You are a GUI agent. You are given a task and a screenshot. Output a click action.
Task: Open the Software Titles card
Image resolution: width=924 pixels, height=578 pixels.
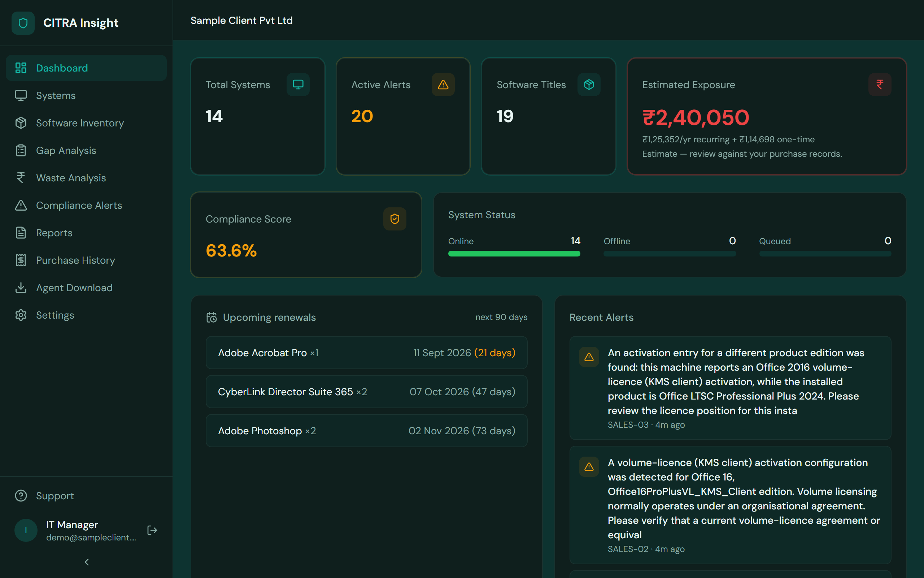tap(549, 116)
